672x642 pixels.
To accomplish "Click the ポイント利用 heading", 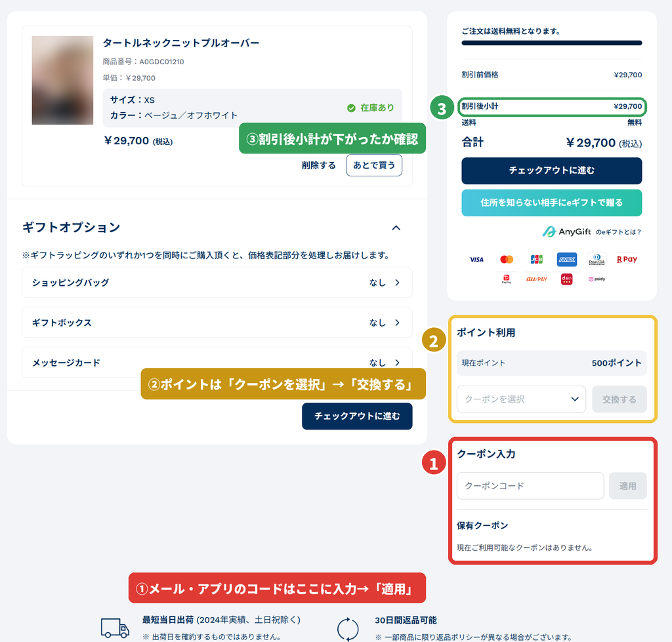I will pos(486,332).
